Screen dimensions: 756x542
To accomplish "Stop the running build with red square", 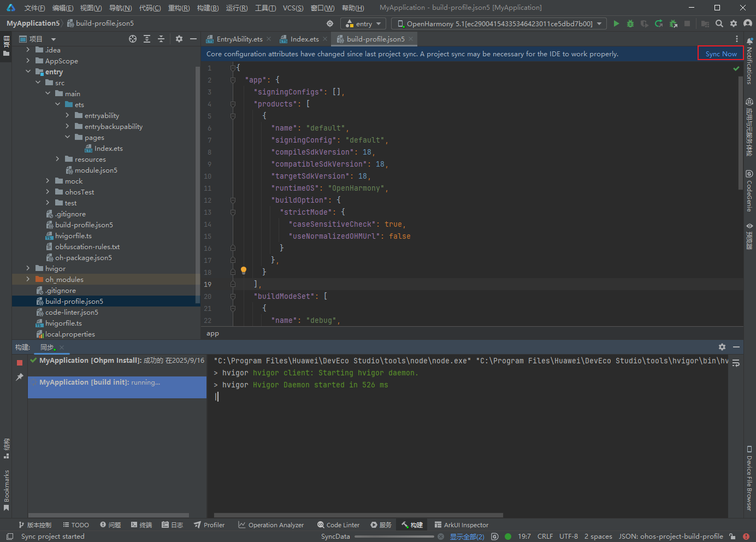I will (20, 363).
